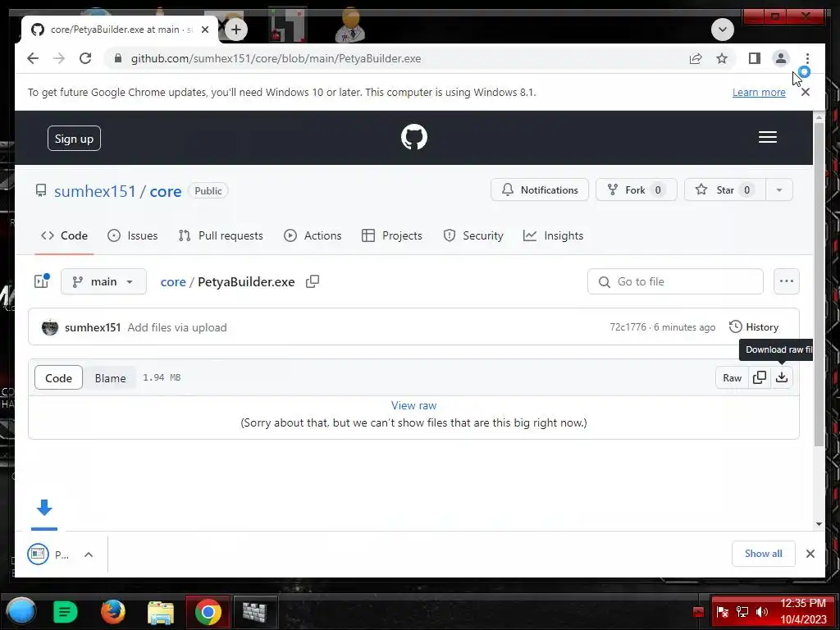Screen dimensions: 840x630
Task: Go back using the browser back arrow
Action: [33, 58]
